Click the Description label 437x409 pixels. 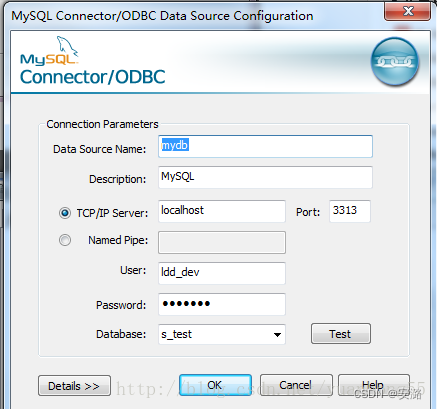117,179
